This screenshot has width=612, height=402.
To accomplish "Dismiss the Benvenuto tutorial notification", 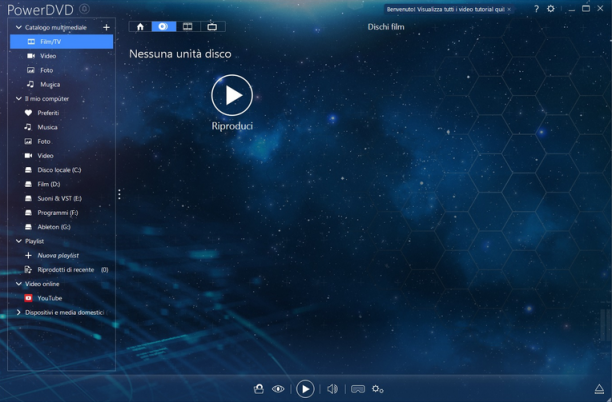I will pos(509,9).
